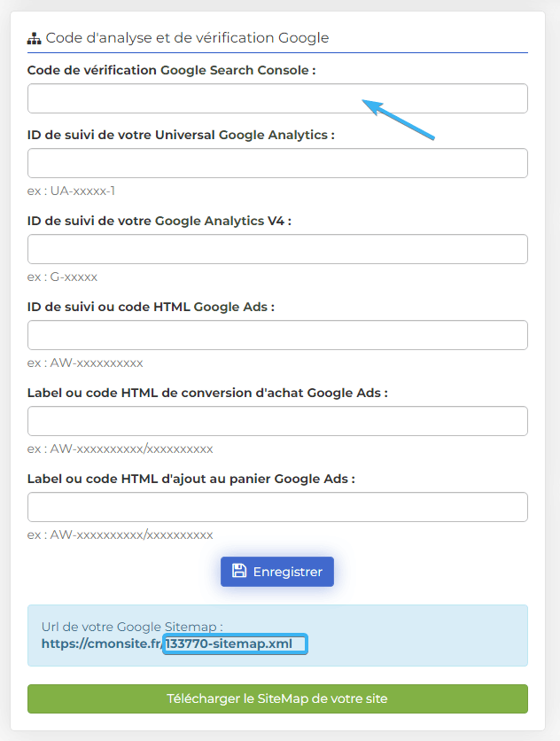The image size is (560, 741).
Task: Click the Universal Google Analytics ID field
Action: (277, 163)
